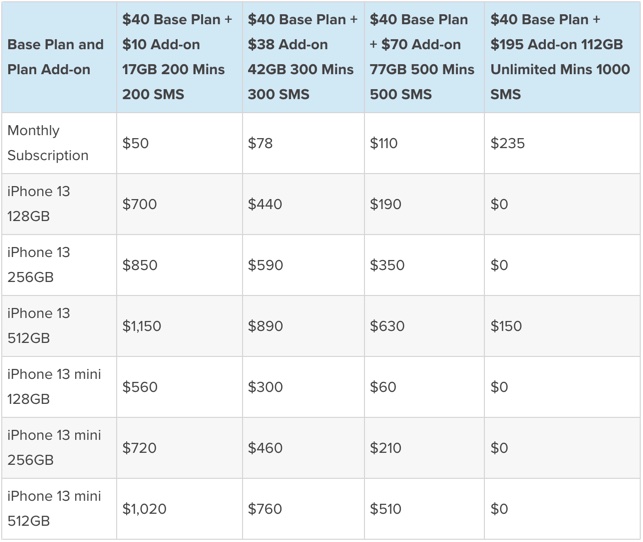Select the $38 Add-on 42GB plan header

pos(303,57)
